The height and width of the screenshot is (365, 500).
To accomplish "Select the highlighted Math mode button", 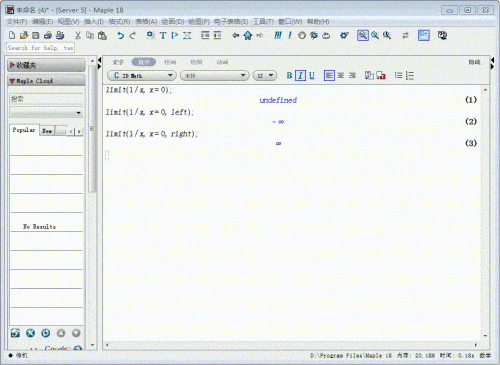I will tap(144, 62).
